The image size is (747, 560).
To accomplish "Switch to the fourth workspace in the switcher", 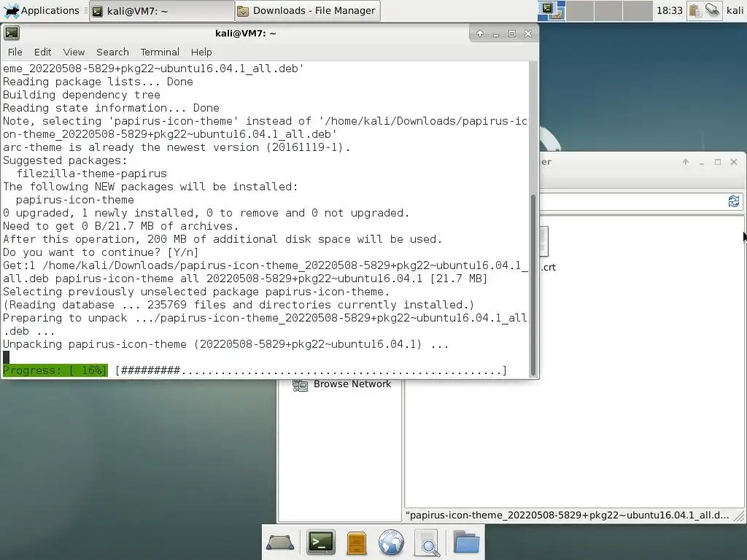I will (638, 10).
